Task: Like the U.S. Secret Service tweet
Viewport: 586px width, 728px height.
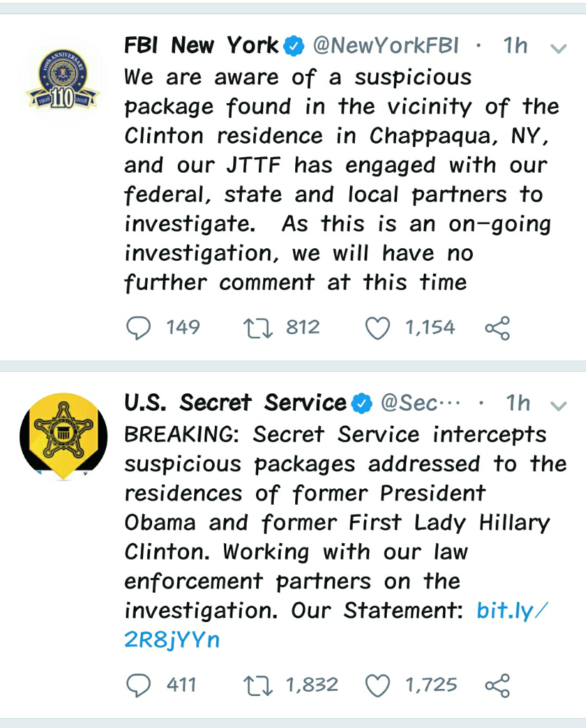Action: click(378, 686)
